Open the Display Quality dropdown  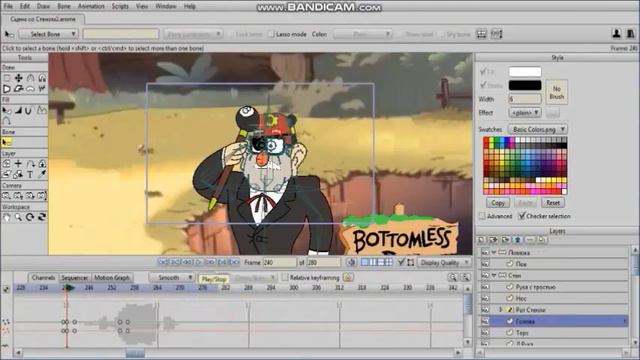click(444, 262)
